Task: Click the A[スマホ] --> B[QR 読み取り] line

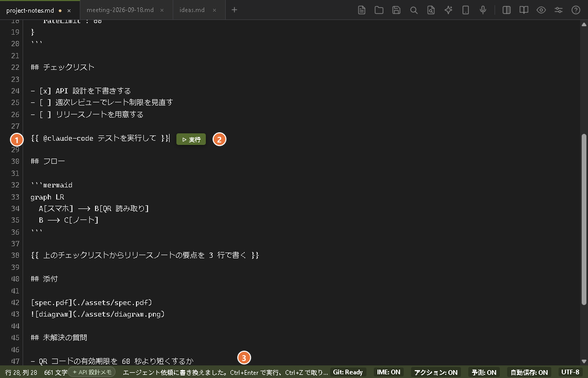Action: (94, 208)
